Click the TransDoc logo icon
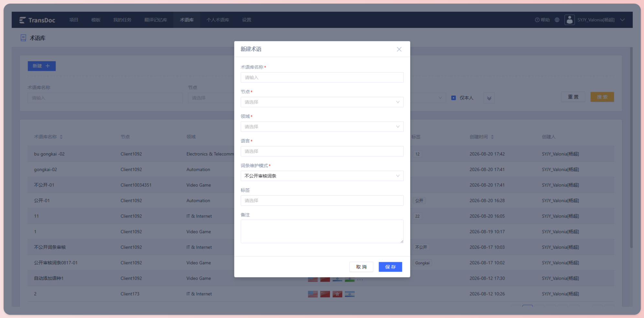644x318 pixels. tap(22, 20)
